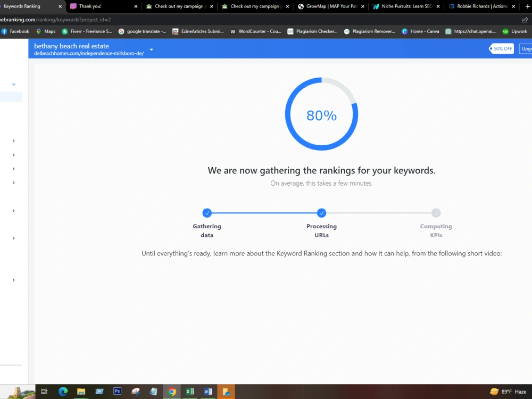Click the landscape search highlight image on taskbar

(20, 392)
